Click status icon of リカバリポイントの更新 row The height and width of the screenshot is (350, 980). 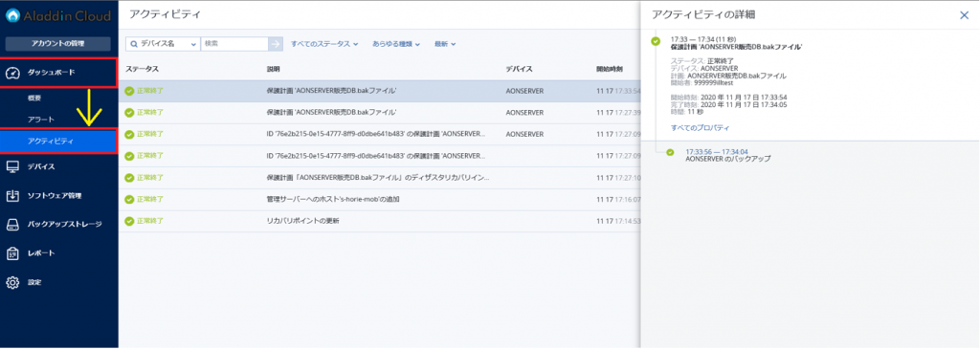coord(129,221)
